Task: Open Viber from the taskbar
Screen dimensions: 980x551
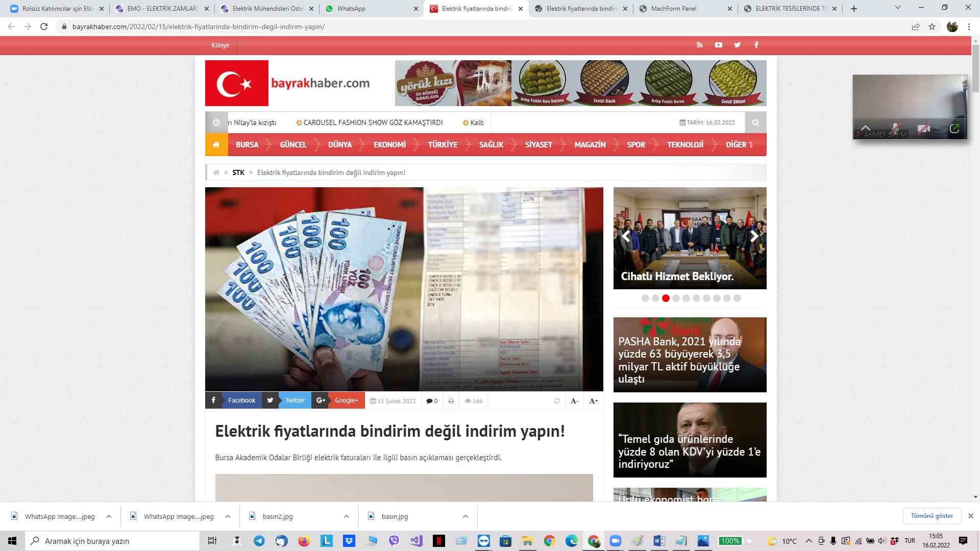Action: coord(394,541)
